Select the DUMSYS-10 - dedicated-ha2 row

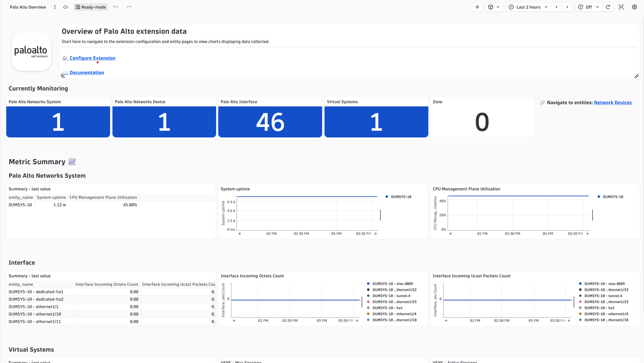111,299
